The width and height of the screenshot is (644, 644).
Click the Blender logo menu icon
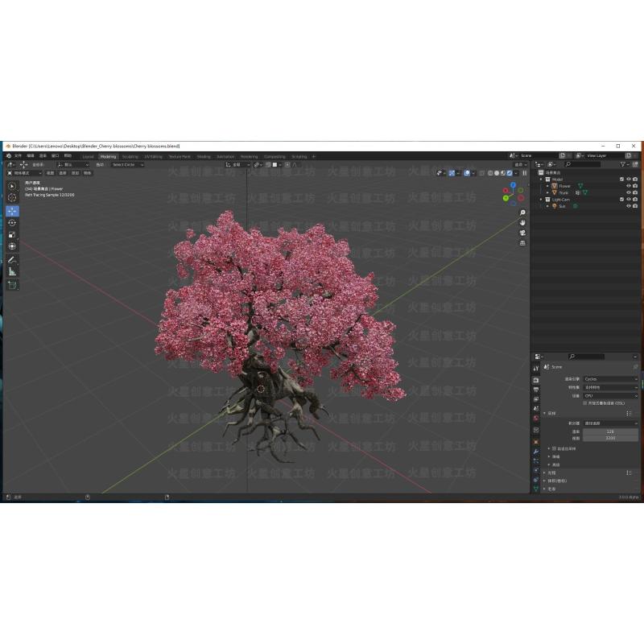click(9, 156)
